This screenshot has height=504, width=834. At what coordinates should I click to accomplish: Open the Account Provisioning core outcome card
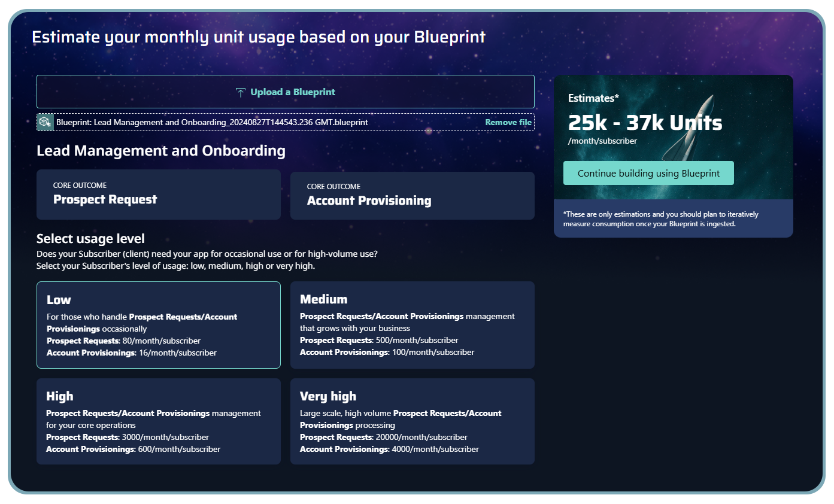coord(413,196)
